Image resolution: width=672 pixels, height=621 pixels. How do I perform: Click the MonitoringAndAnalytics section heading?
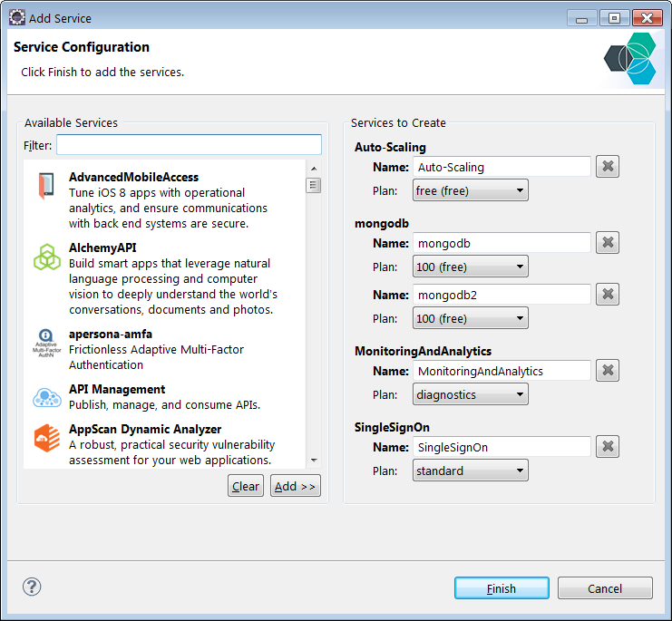(423, 351)
